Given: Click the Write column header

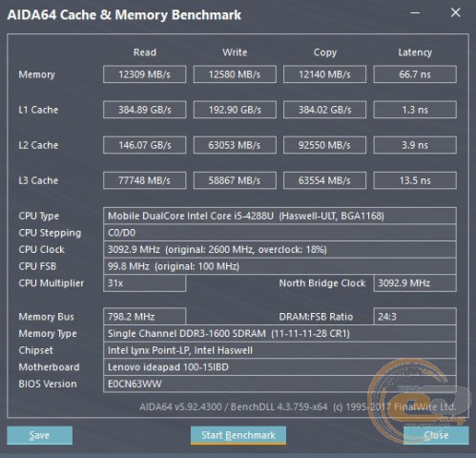Looking at the screenshot, I should (235, 52).
